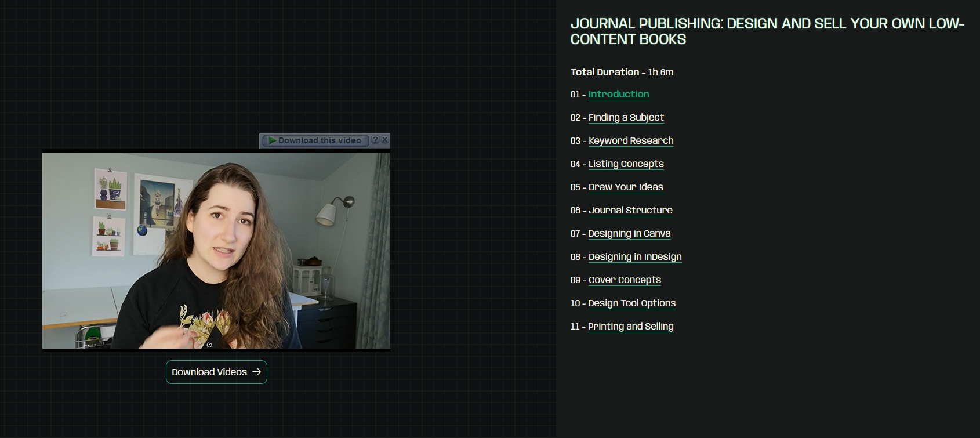Click the green play icon on download bar
Image resolution: width=980 pixels, height=438 pixels.
[272, 140]
